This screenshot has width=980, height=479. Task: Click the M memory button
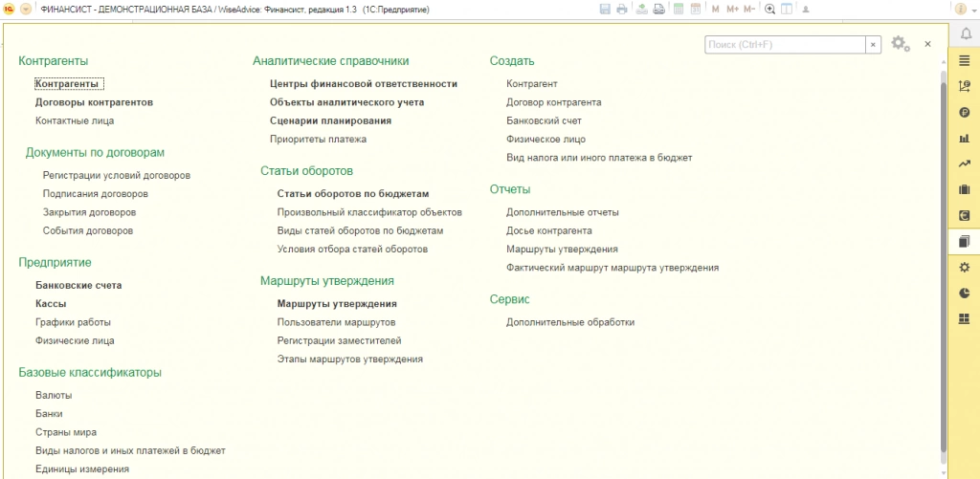pyautogui.click(x=716, y=10)
